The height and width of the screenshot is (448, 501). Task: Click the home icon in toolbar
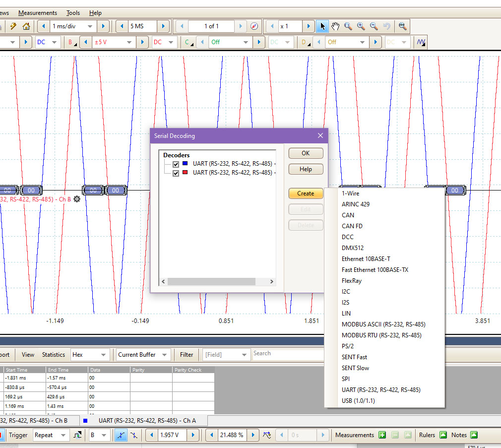(x=26, y=26)
